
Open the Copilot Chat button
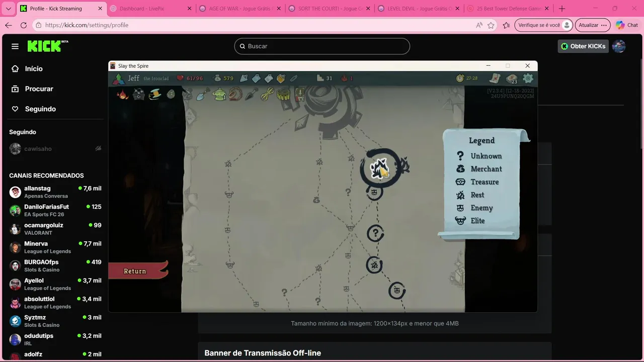click(x=627, y=25)
